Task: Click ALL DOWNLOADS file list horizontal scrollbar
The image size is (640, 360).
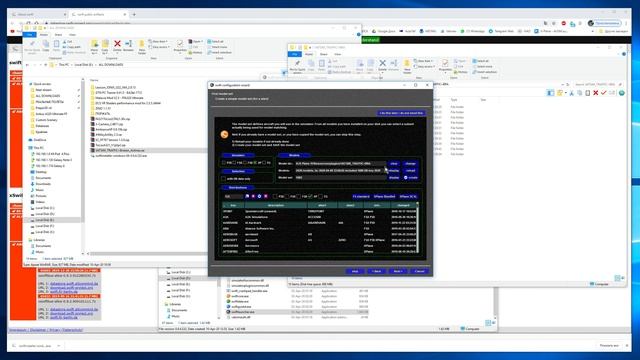Action: pyautogui.click(x=147, y=253)
